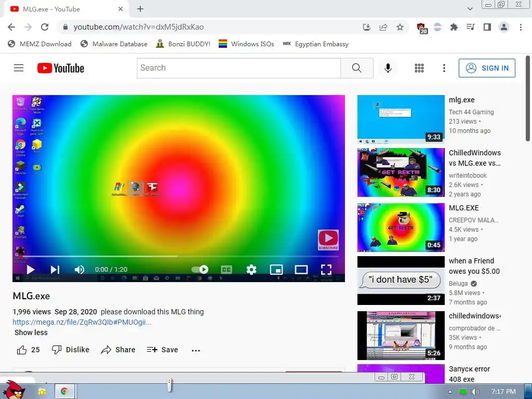Close the MLG.exe YouTube tab
The width and height of the screenshot is (532, 399).
tap(121, 9)
